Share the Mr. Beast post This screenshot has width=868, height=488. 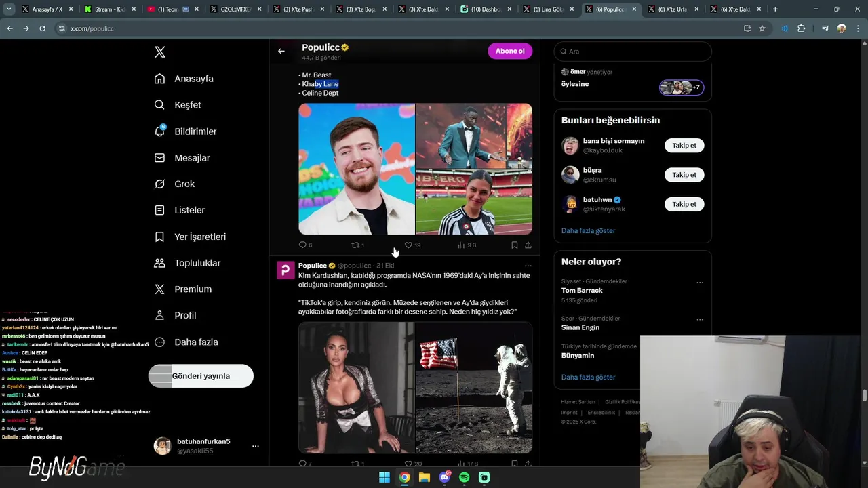(528, 245)
